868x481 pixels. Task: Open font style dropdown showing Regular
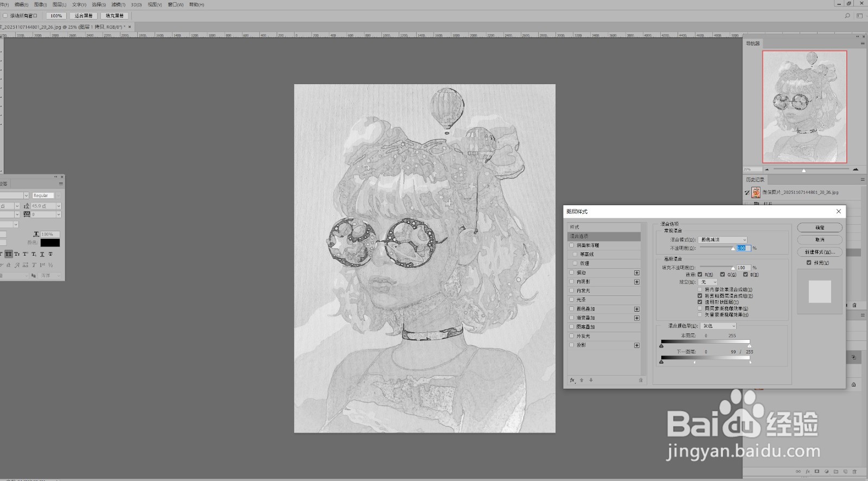(x=47, y=195)
